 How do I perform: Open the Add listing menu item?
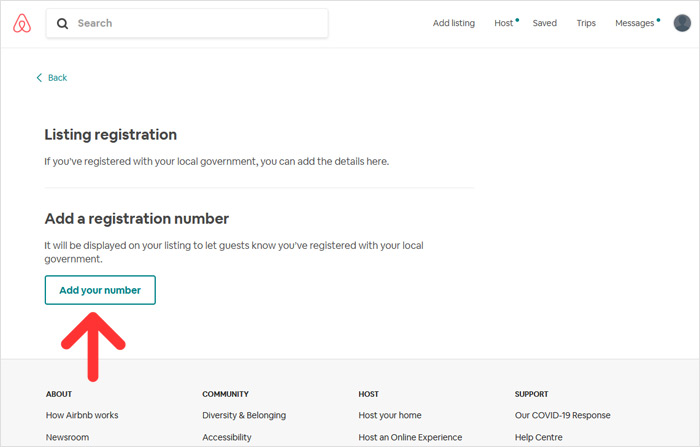[x=454, y=23]
